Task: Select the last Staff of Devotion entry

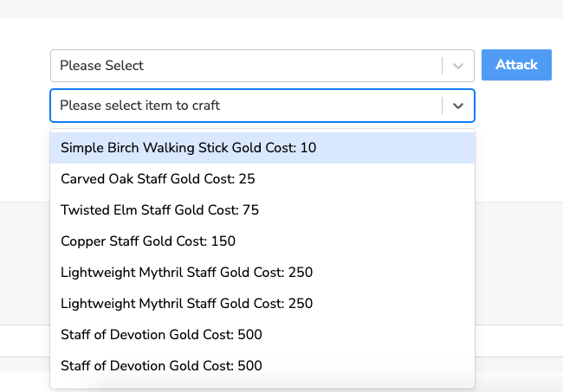Action: point(262,366)
